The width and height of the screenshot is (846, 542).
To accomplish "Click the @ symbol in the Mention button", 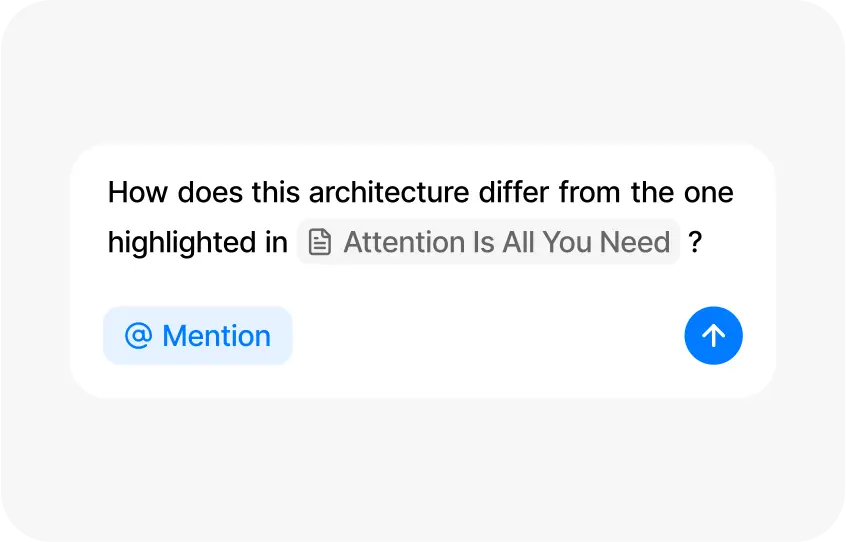I will coord(138,336).
